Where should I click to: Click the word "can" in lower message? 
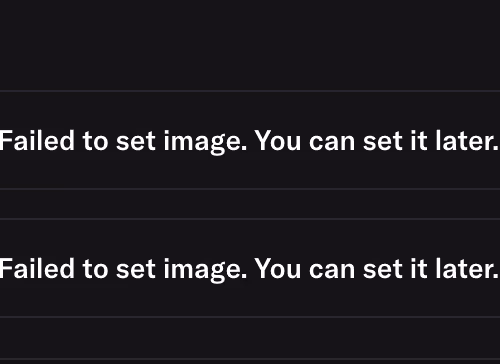(332, 271)
